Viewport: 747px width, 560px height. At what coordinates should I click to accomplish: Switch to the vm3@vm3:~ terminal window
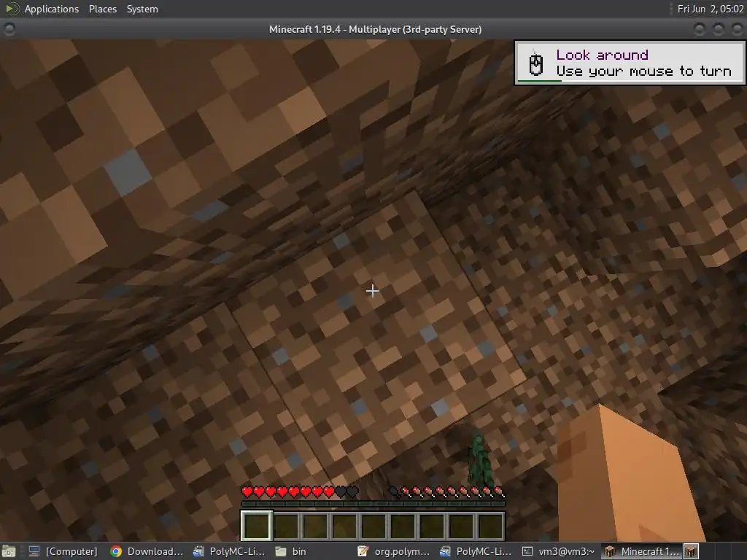coord(558,551)
